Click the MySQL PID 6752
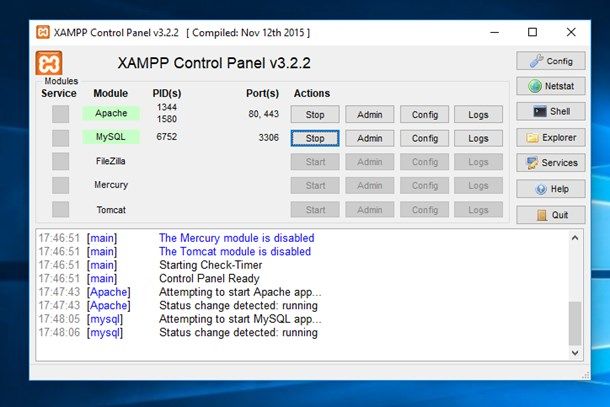Image resolution: width=610 pixels, height=407 pixels. coord(167,137)
